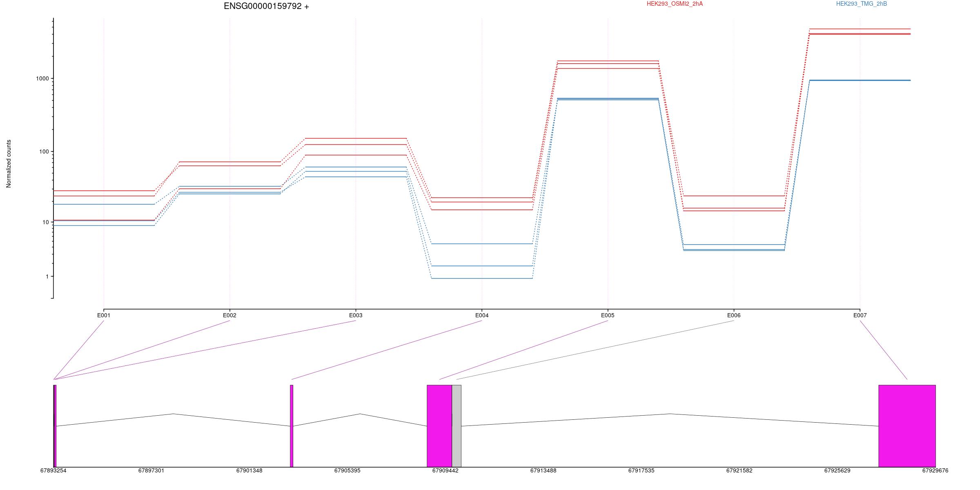This screenshot has width=980, height=490.
Task: Select the HEK293_TMG_2hB legend label
Action: click(x=862, y=4)
